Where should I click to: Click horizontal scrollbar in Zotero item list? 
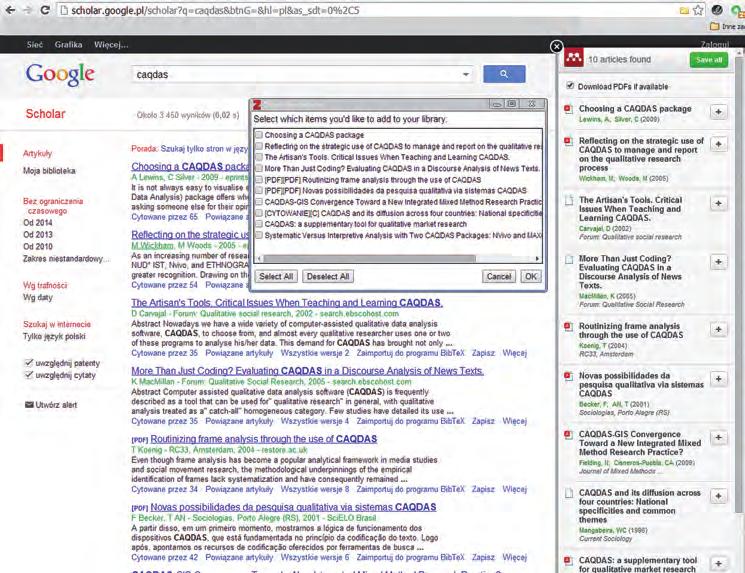pyautogui.click(x=370, y=258)
